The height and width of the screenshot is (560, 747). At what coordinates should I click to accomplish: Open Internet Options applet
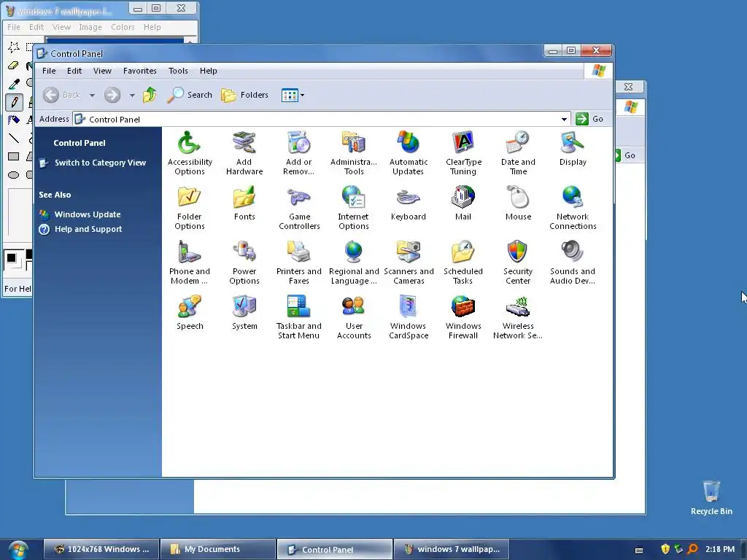[354, 208]
